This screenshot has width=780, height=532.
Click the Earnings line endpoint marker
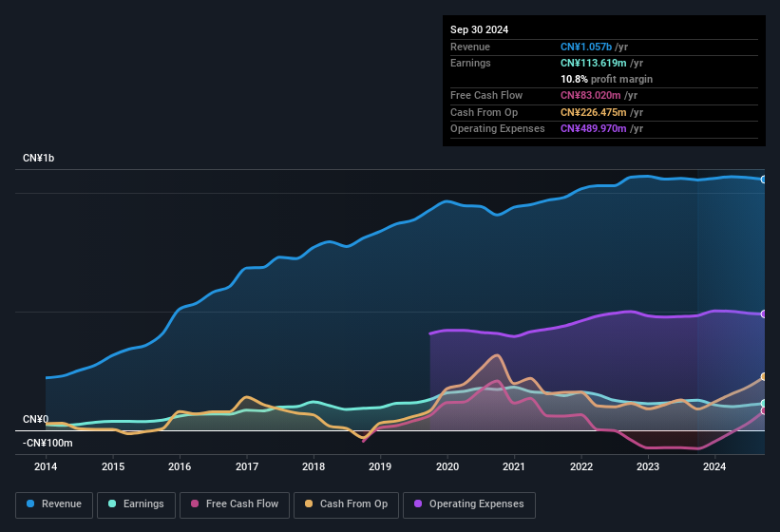(x=764, y=403)
